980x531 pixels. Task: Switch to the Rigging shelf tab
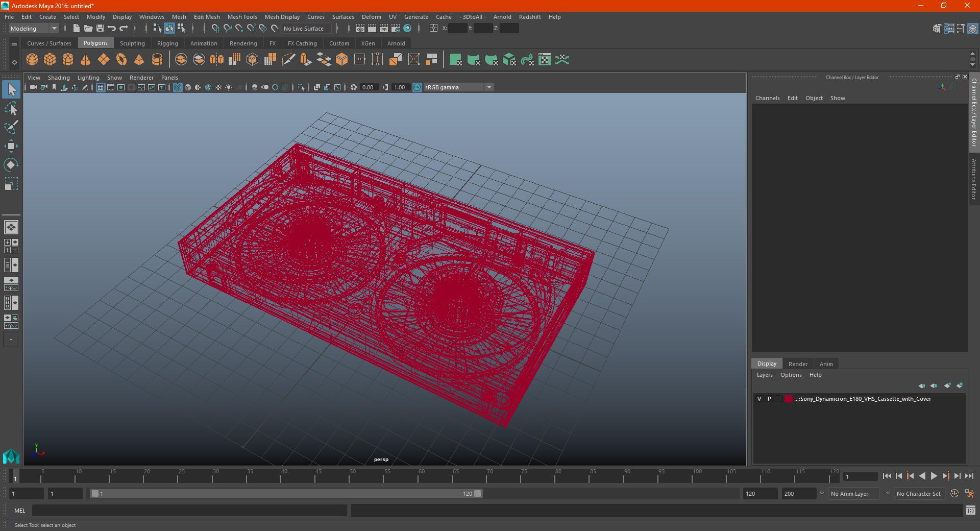pos(167,43)
